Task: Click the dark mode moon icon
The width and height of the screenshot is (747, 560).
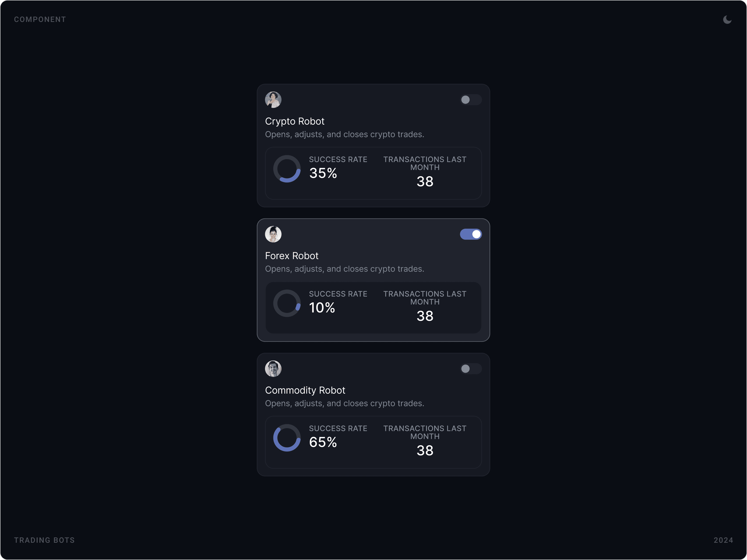Action: (727, 19)
